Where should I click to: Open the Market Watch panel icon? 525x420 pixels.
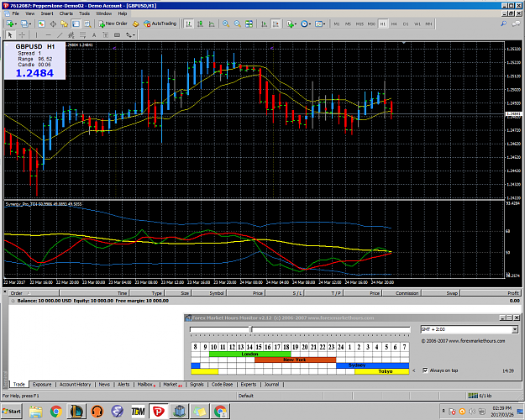(41, 24)
